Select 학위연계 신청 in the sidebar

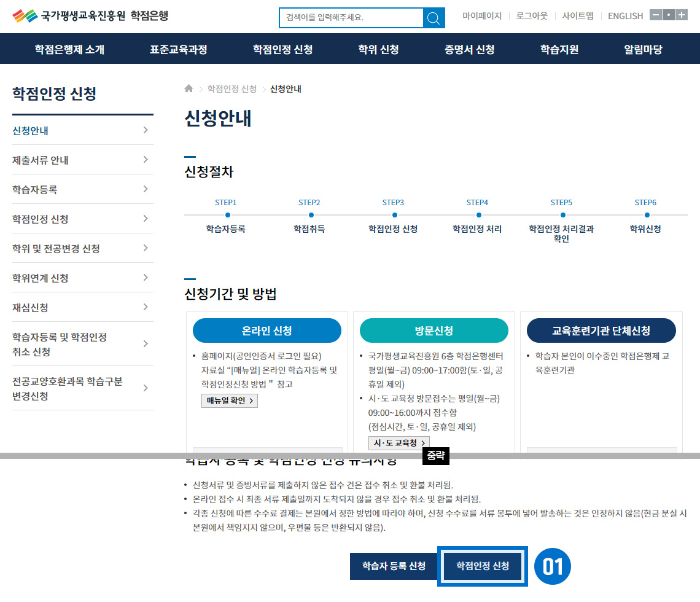(41, 278)
